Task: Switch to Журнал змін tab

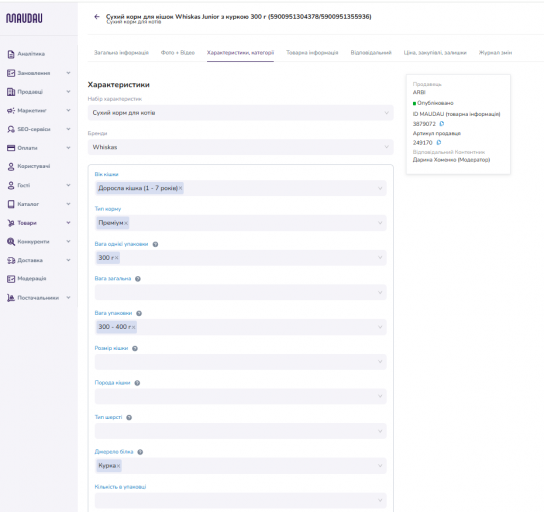Action: pos(495,53)
